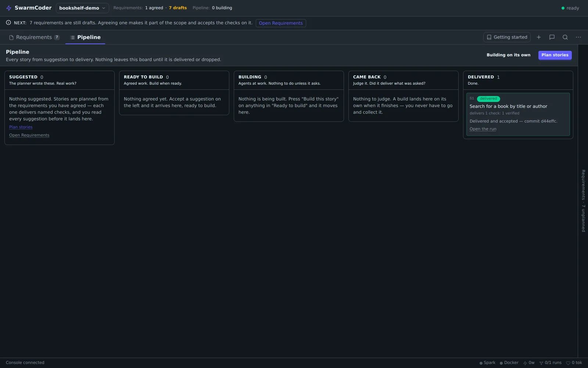Click the SUGGESTED column header
This screenshot has width=588, height=368.
60,80
